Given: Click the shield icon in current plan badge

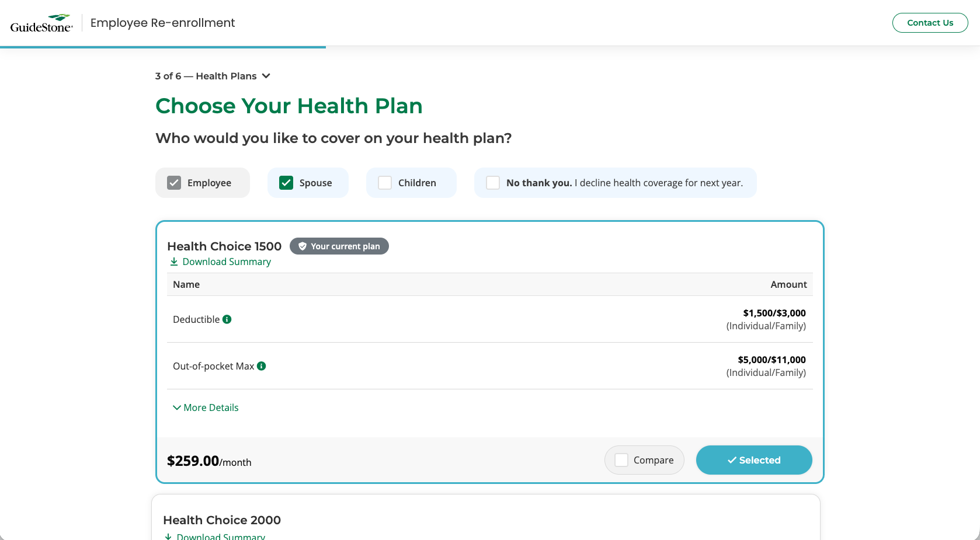Looking at the screenshot, I should tap(303, 246).
